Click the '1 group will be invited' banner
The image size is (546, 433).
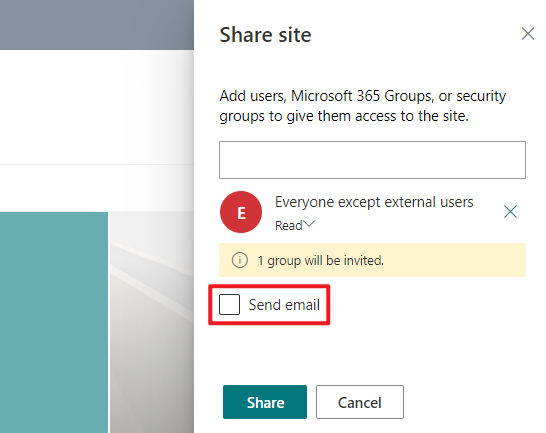372,260
